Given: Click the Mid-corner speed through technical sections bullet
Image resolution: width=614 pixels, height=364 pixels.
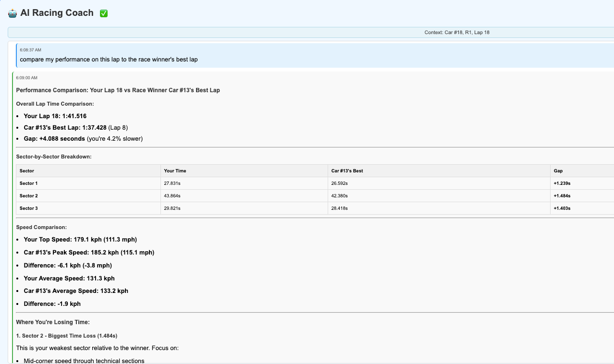Looking at the screenshot, I should pos(84,361).
